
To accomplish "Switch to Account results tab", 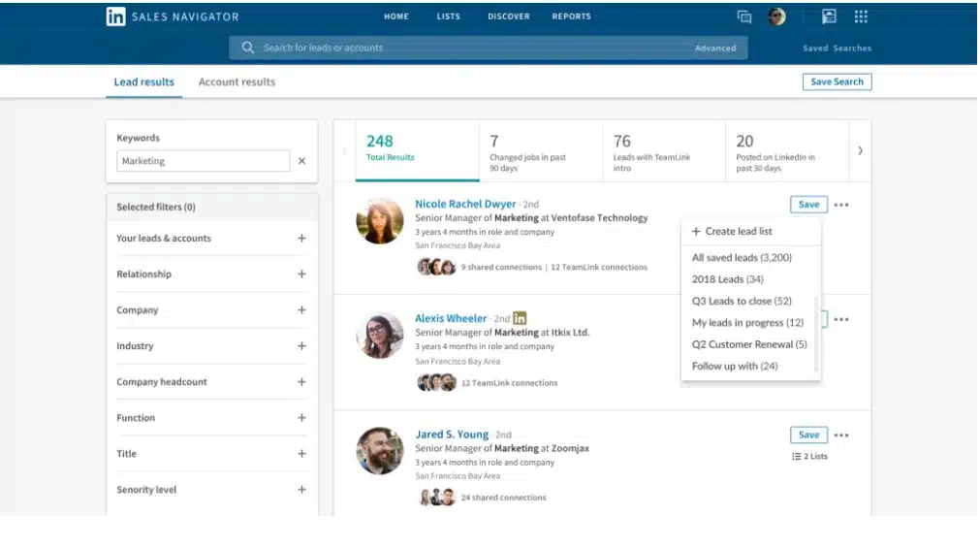I will coord(237,81).
